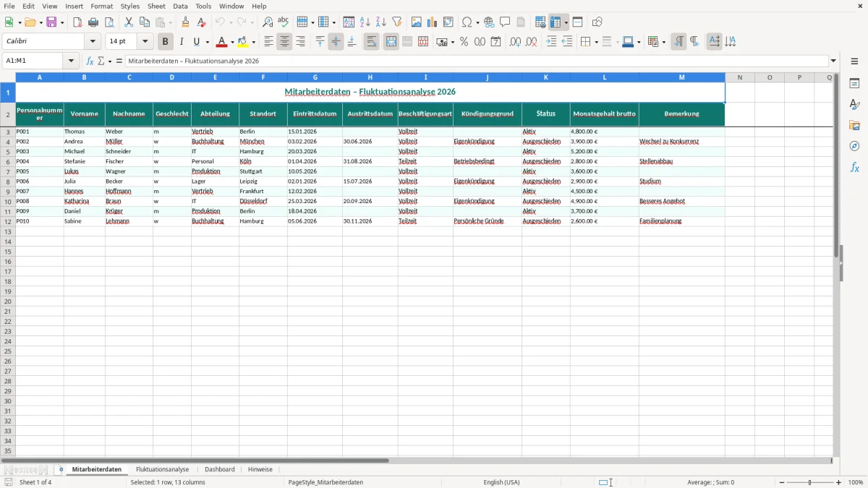Viewport: 868px width, 488px height.
Task: Open the Format menu
Action: 102,6
